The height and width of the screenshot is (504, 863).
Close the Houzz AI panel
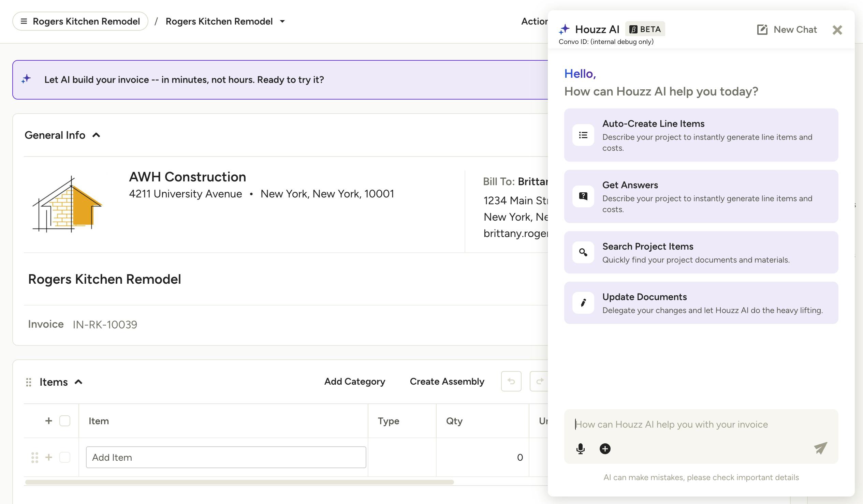(837, 30)
